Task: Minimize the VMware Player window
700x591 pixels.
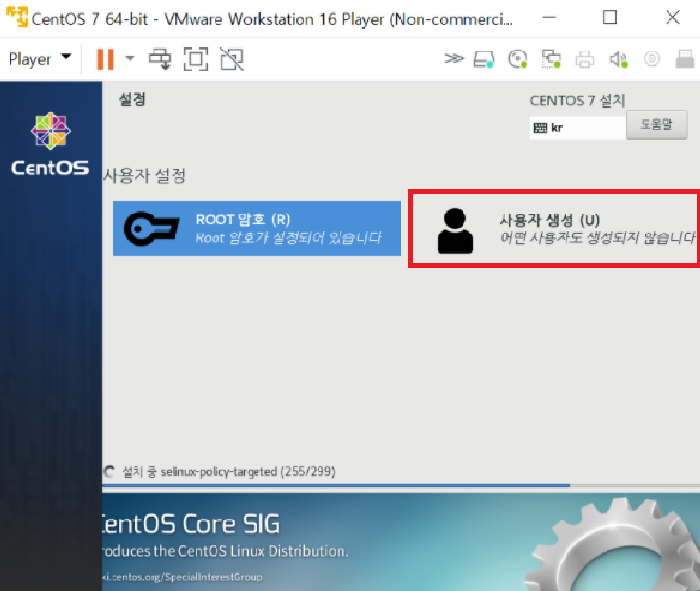Action: (549, 18)
